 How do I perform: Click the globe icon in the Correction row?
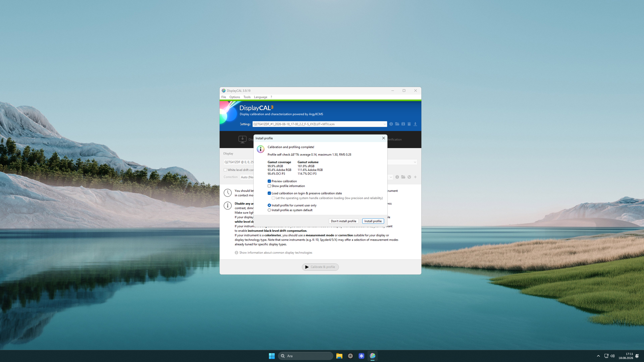click(x=409, y=177)
